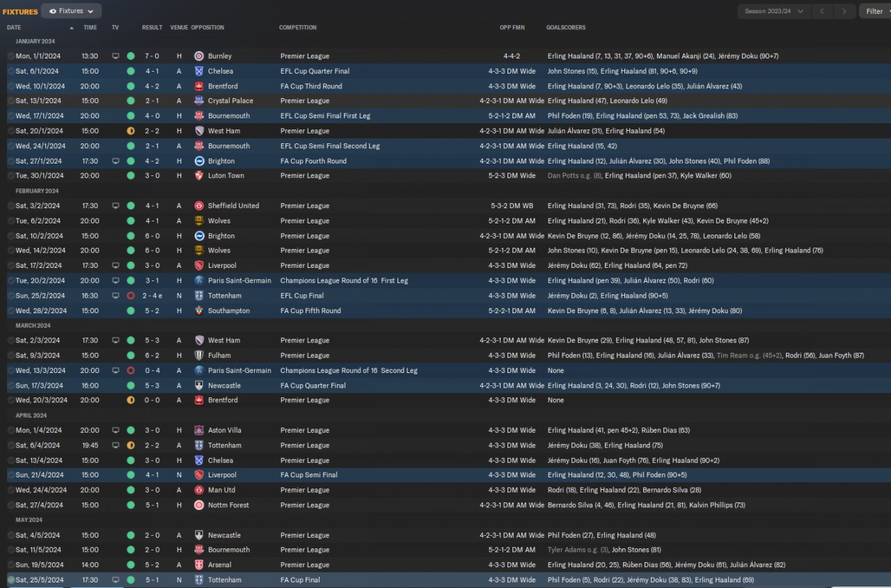The width and height of the screenshot is (891, 588).
Task: Click the 7 - 0 result against Burnley
Action: (152, 56)
